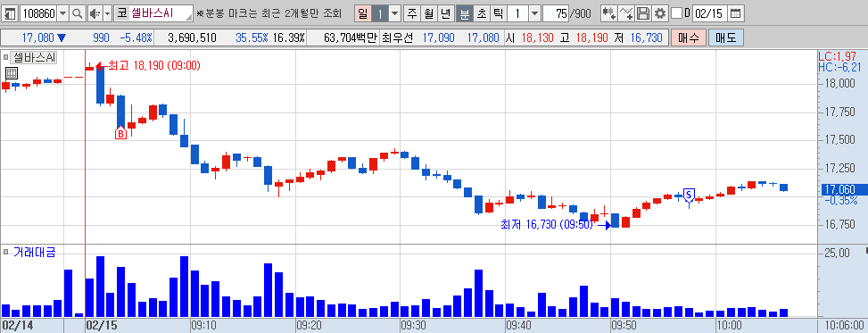Open the day count dropdown next to 일

pos(394,13)
